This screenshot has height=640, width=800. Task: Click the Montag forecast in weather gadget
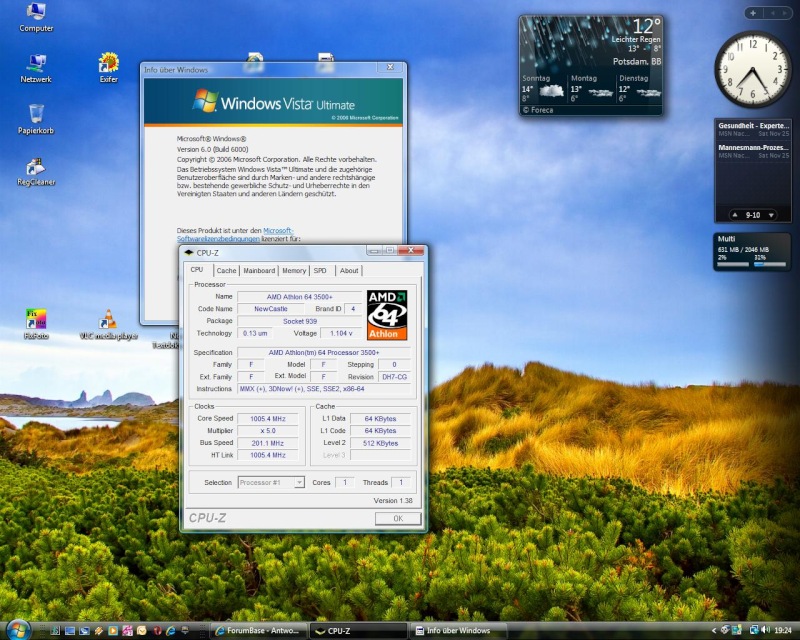[x=591, y=88]
